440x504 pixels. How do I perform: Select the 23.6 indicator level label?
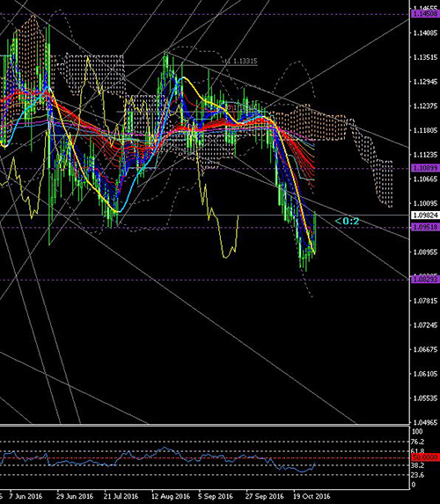pyautogui.click(x=418, y=475)
